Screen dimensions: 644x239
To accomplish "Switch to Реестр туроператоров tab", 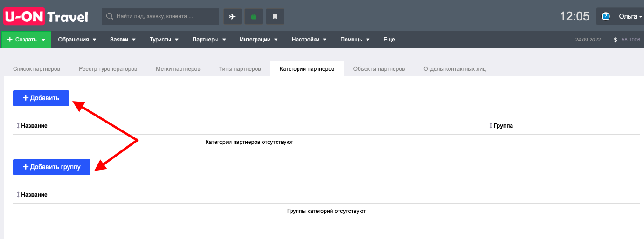I will [108, 69].
